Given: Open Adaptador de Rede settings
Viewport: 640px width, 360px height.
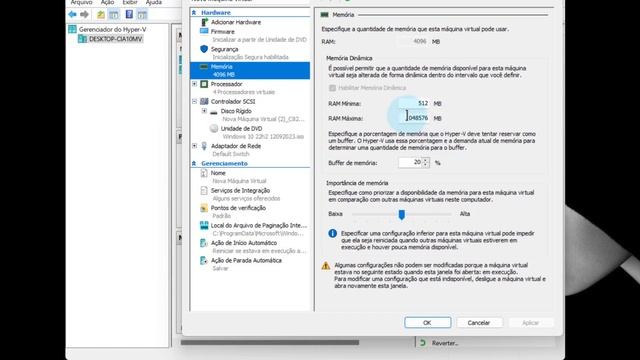Looking at the screenshot, I should click(236, 146).
